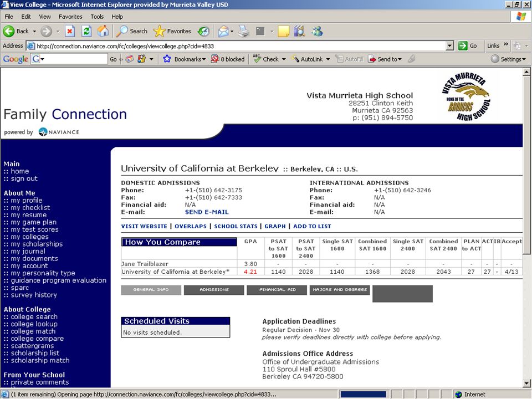Viewport: 532px width, 399px height.
Task: Open the Edit menu
Action: [26, 17]
